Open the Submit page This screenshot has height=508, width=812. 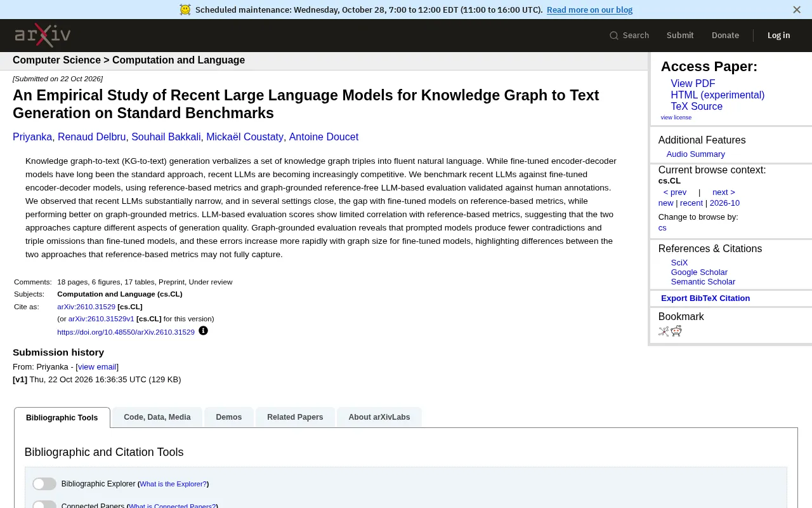[x=680, y=36]
